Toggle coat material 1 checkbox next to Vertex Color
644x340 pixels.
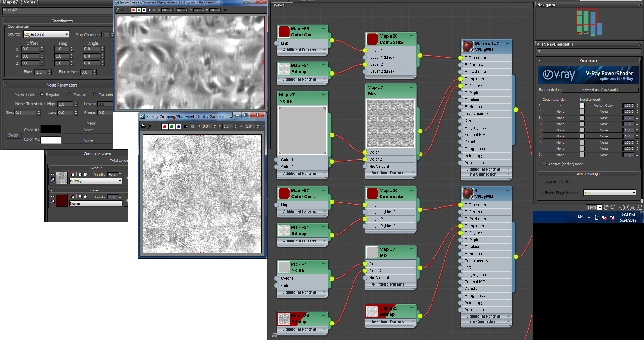pyautogui.click(x=582, y=106)
